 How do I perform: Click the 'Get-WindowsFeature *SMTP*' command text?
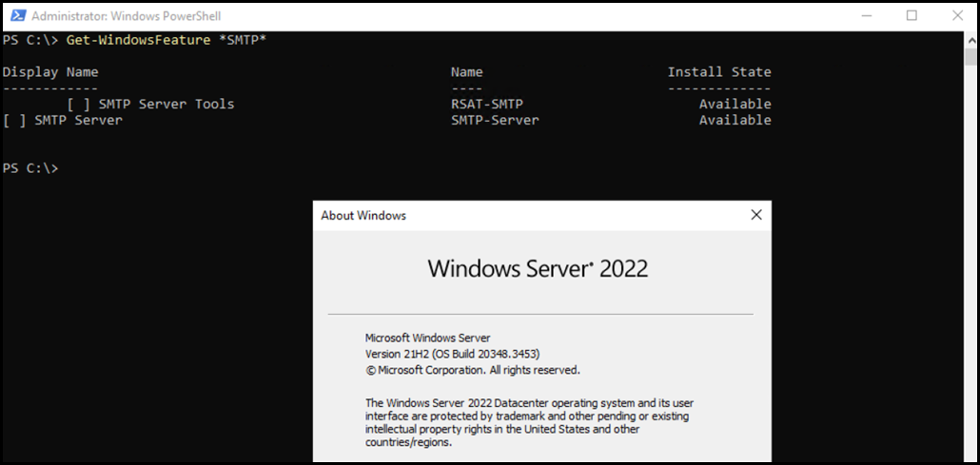[x=167, y=40]
